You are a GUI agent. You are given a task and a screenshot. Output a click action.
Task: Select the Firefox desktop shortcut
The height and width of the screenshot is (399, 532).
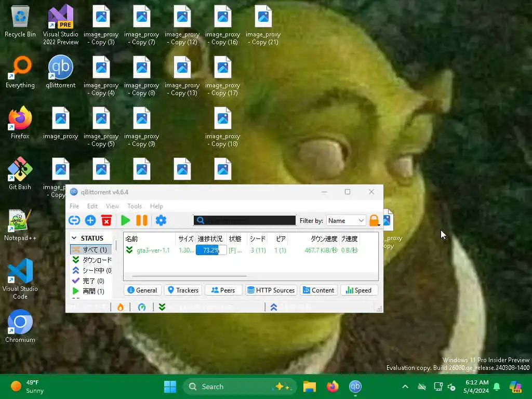(x=20, y=123)
